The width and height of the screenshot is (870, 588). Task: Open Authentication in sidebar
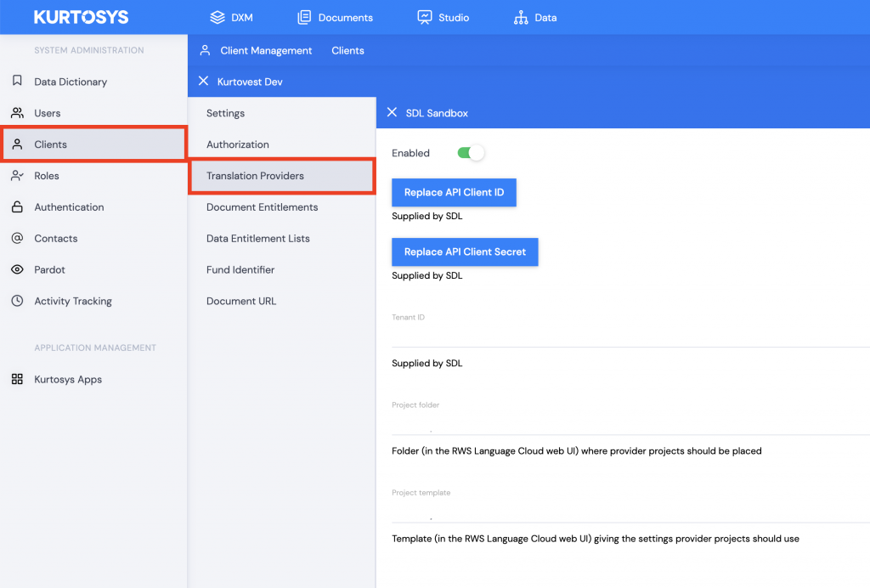coord(93,207)
